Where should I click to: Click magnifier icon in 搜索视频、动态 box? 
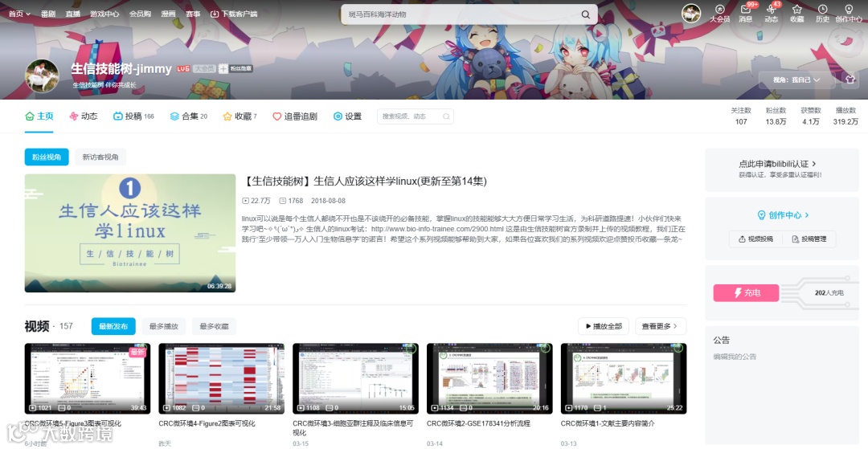point(446,116)
